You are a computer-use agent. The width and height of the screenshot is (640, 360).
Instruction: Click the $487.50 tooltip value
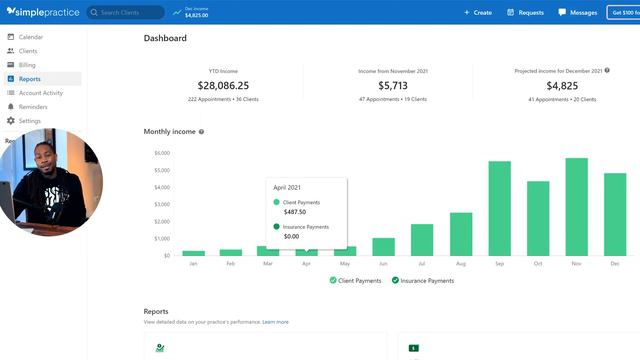click(295, 212)
